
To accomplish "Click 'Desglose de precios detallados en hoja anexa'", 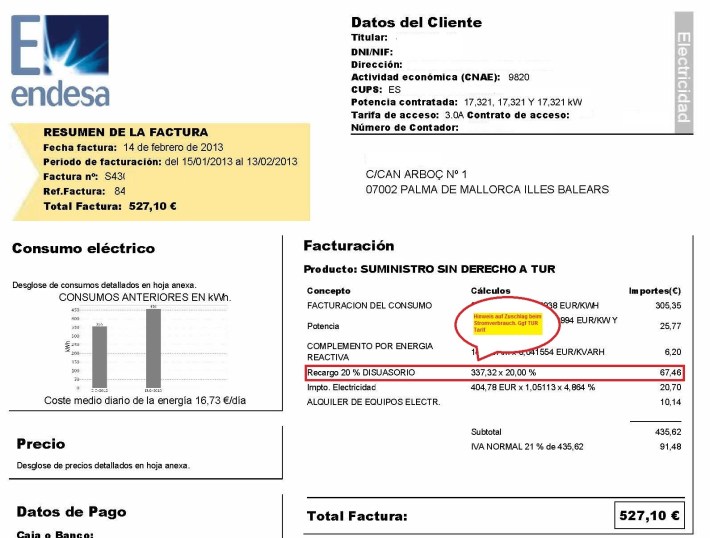I will pyautogui.click(x=103, y=465).
